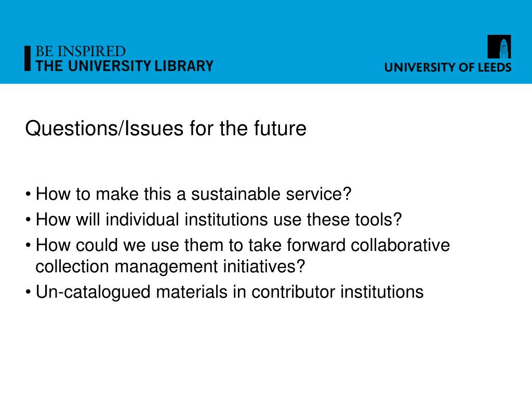Click the word 'Questions/Issues' in the title
The height and width of the screenshot is (399, 532).
click(104, 129)
